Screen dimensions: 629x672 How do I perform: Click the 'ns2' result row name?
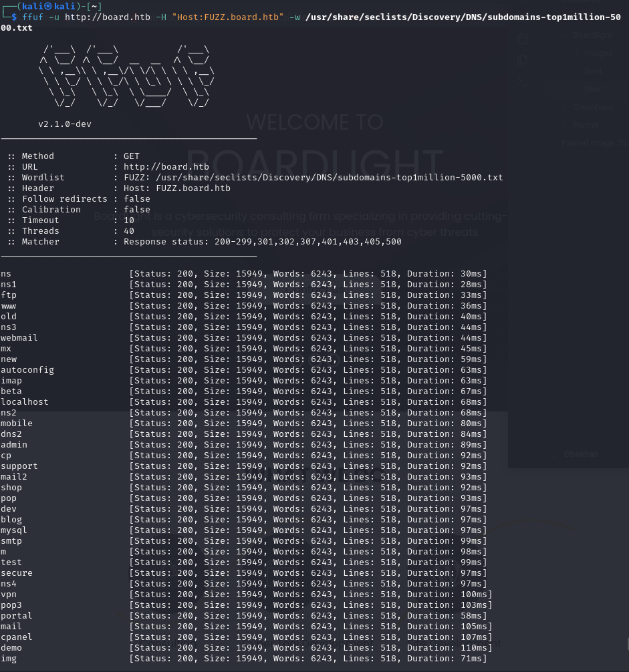coord(9,413)
